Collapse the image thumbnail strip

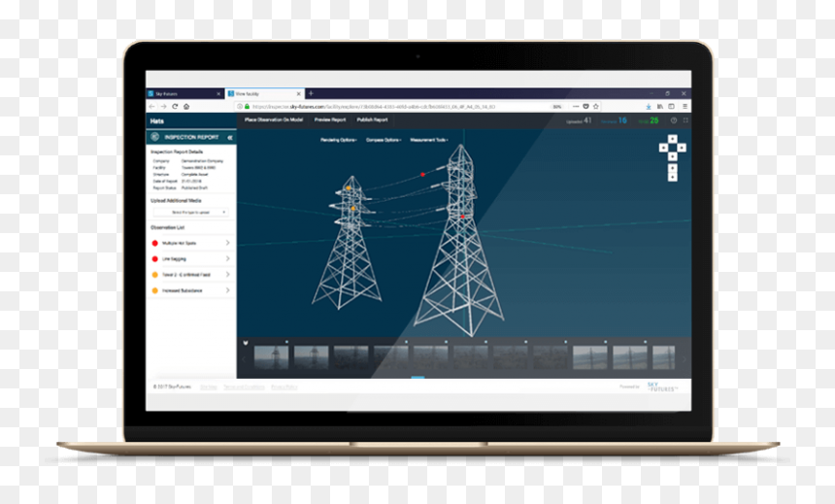[x=246, y=343]
